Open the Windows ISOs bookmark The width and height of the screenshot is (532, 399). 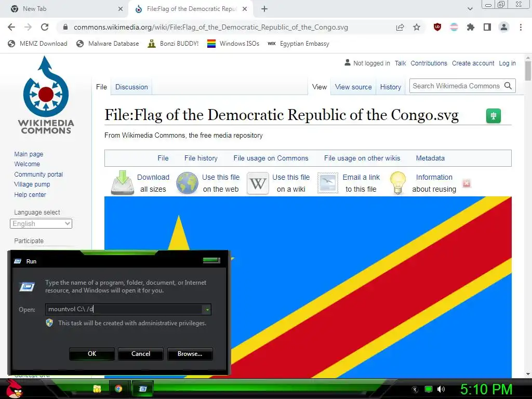[x=233, y=44]
